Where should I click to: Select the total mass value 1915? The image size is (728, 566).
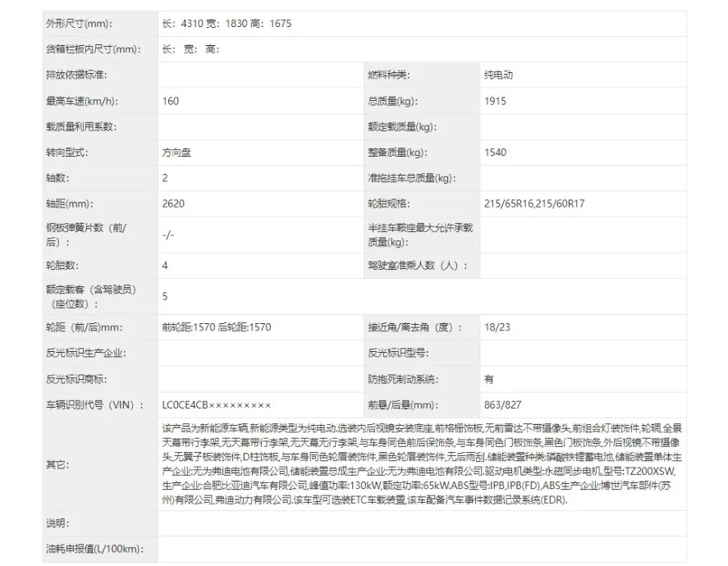pyautogui.click(x=495, y=101)
